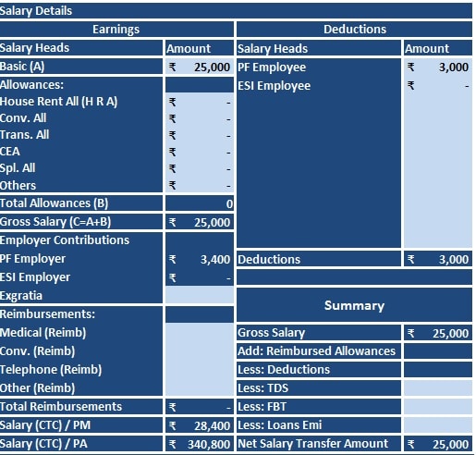
Task: Select the CTC per annum value 340,800
Action: 200,444
